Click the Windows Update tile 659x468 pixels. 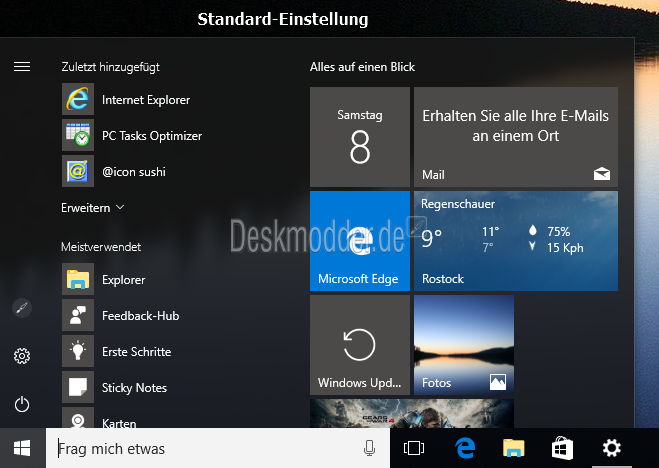(360, 344)
